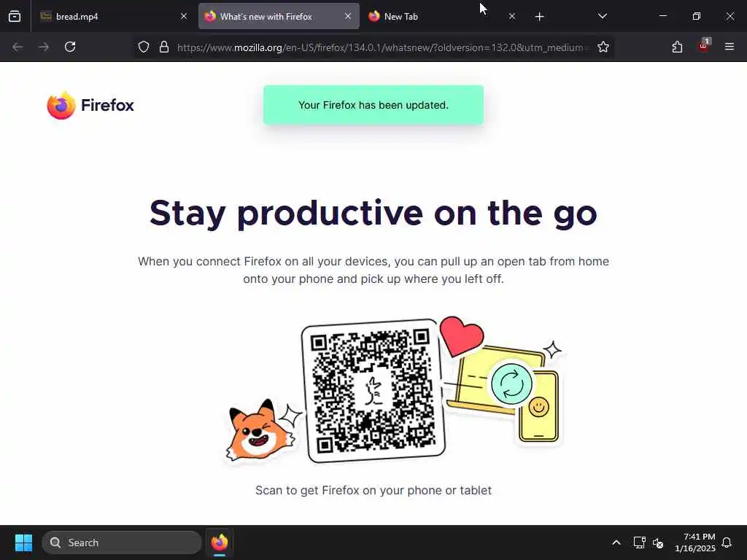Click the Scan to get Firefox caption
Image resolution: width=747 pixels, height=560 pixels.
coord(373,491)
